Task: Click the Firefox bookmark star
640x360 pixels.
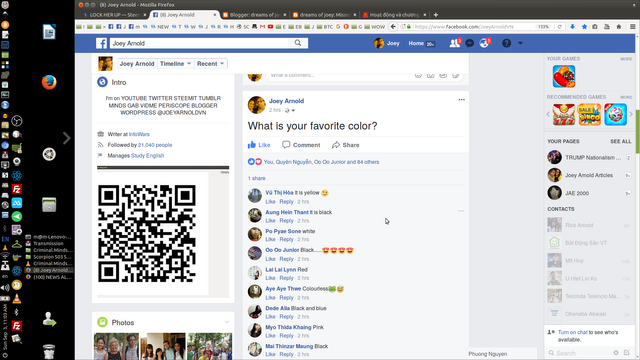Action: (x=584, y=27)
